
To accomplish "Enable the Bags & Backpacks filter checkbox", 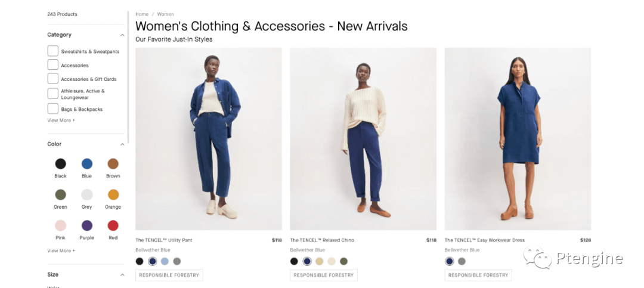I will (x=52, y=109).
